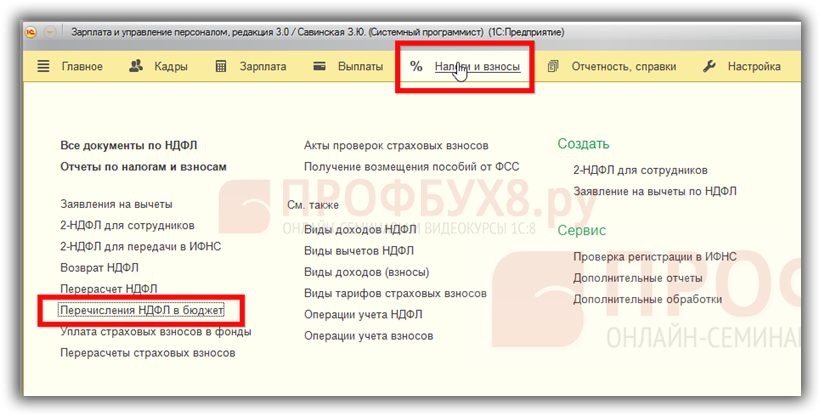Click the calculator icon beside Зарплата
This screenshot has width=821, height=416.
tap(221, 66)
